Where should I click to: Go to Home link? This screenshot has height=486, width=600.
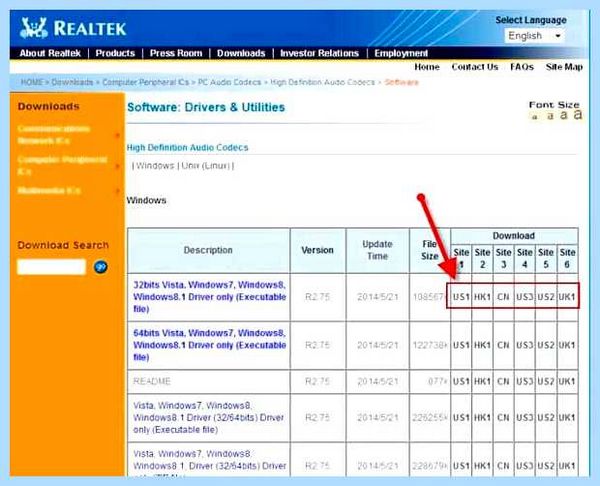tap(427, 67)
